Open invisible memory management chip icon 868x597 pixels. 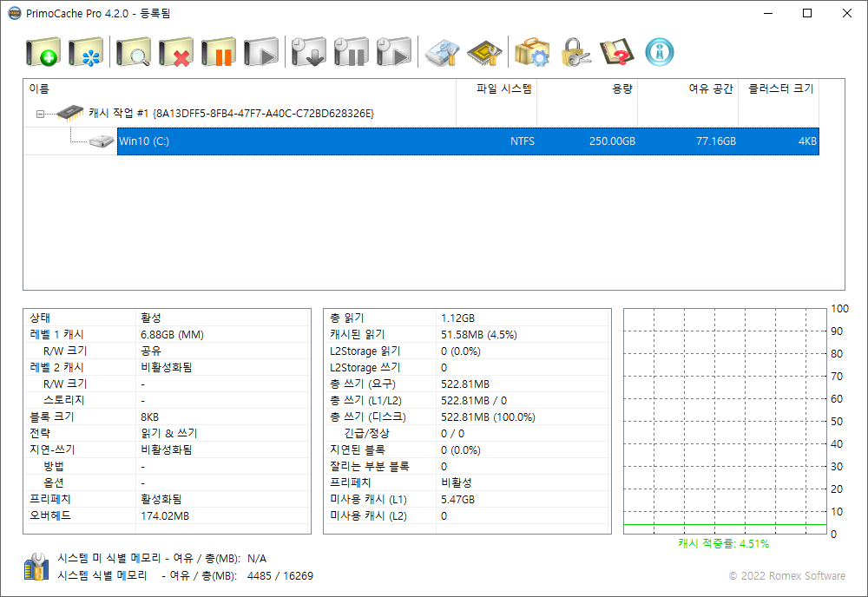(484, 52)
